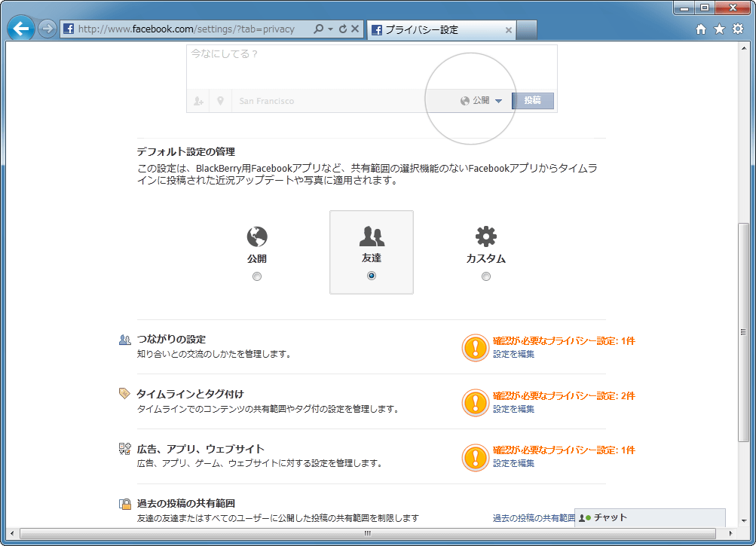756x546 pixels.
Task: Click 設定を編集 link for 広告、アプリ、ウェブサイト
Action: pyautogui.click(x=513, y=464)
